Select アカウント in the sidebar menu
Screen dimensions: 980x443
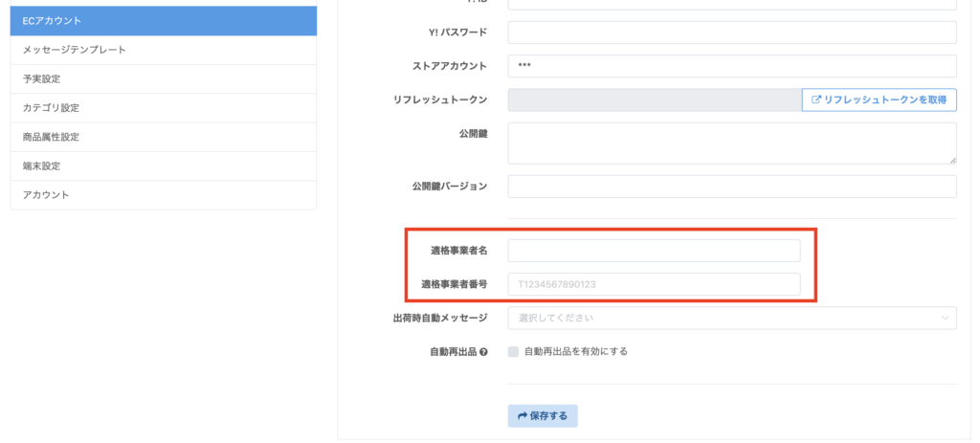pyautogui.click(x=163, y=195)
